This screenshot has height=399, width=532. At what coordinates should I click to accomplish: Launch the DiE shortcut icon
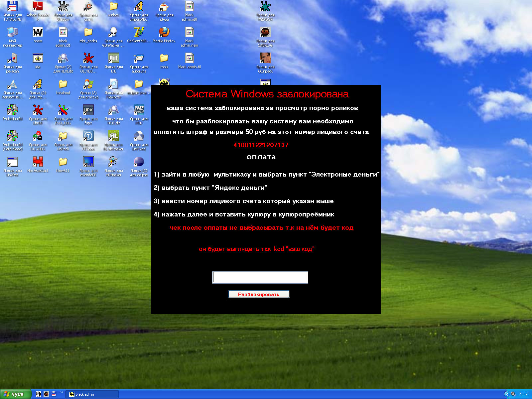114,58
